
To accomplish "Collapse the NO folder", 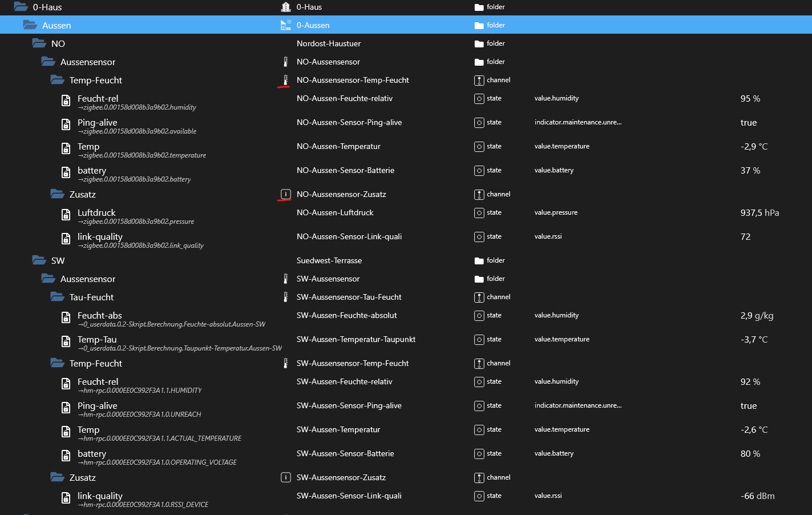I will (x=39, y=43).
